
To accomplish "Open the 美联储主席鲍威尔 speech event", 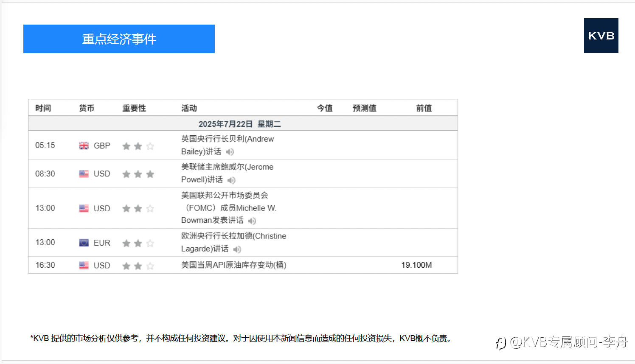I will 227,173.
